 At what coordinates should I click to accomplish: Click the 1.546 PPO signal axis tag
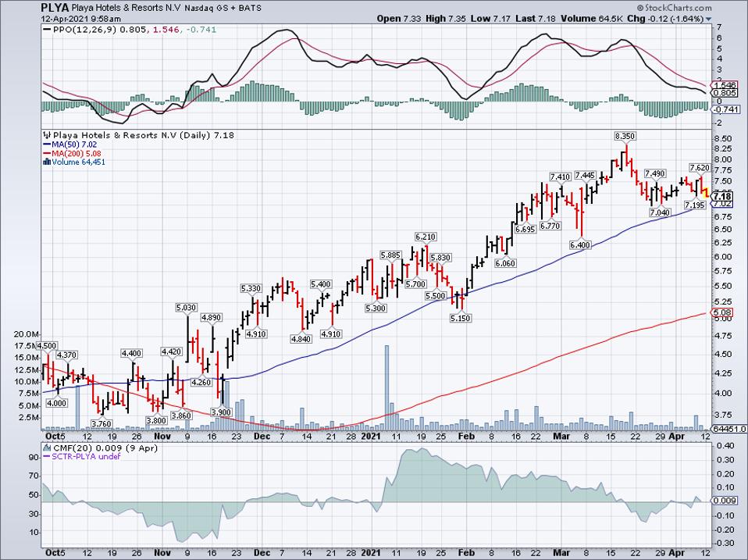[724, 85]
